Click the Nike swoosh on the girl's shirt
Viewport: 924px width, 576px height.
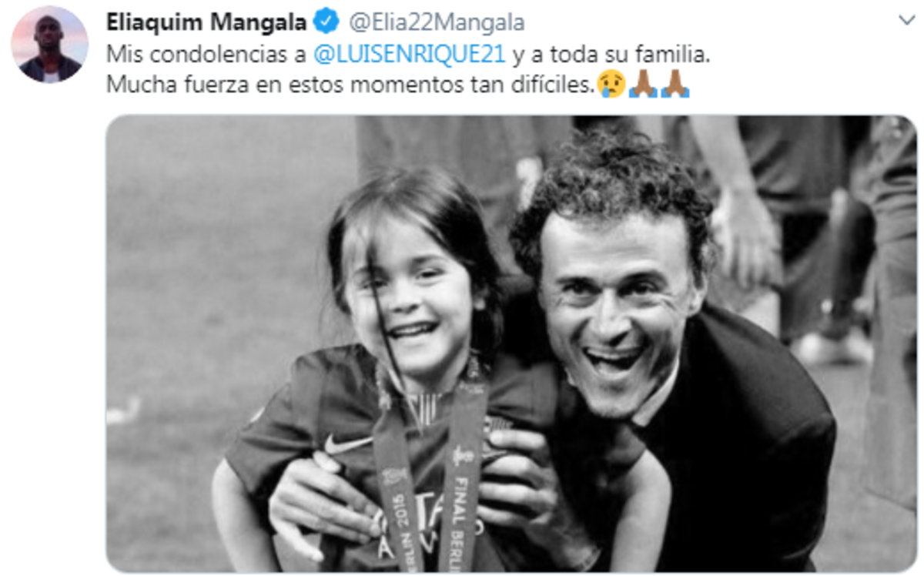click(x=342, y=445)
